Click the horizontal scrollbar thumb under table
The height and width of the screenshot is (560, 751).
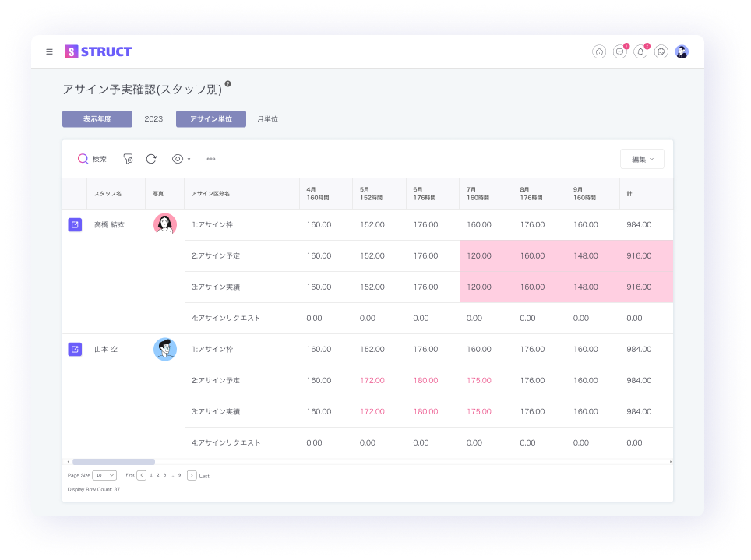pyautogui.click(x=114, y=462)
